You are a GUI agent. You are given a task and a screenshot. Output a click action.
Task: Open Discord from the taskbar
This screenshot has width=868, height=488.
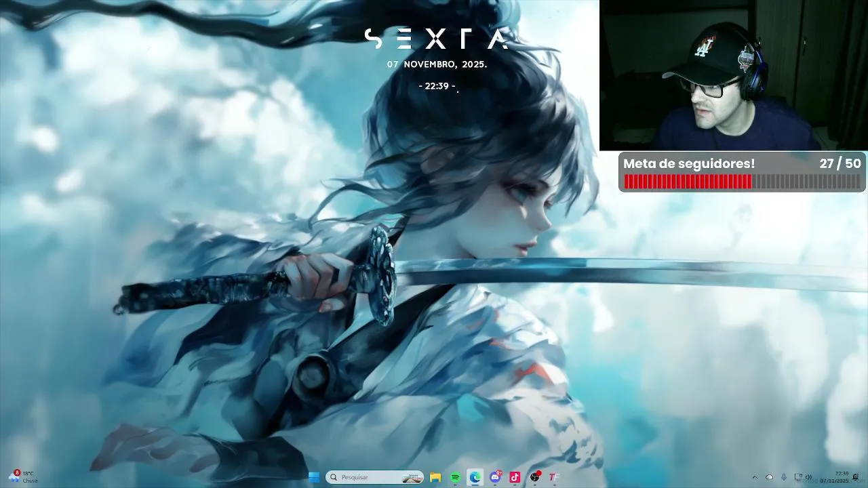click(496, 477)
